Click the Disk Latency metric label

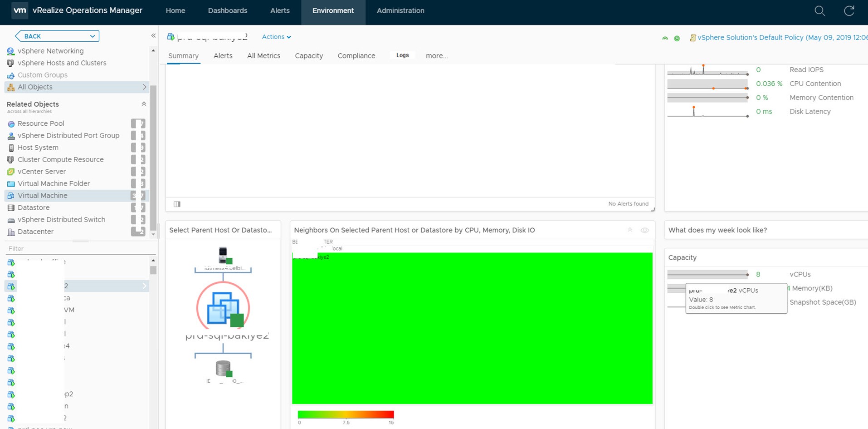810,112
